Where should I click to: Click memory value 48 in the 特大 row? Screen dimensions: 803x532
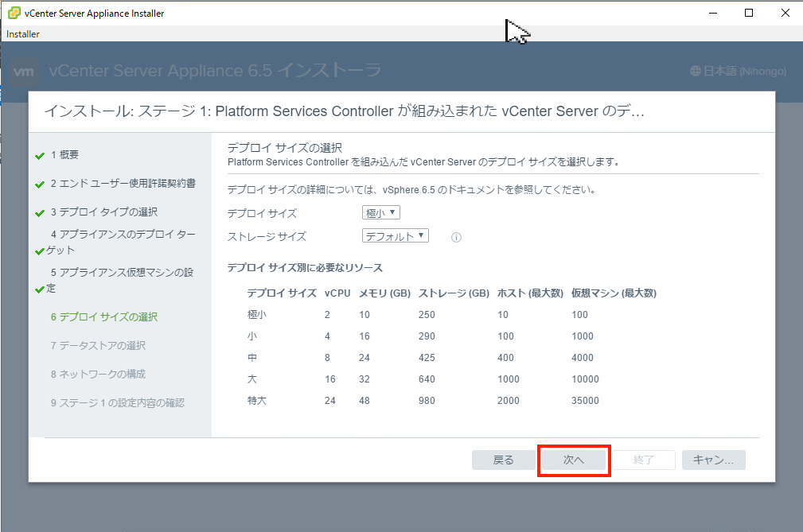pyautogui.click(x=364, y=401)
